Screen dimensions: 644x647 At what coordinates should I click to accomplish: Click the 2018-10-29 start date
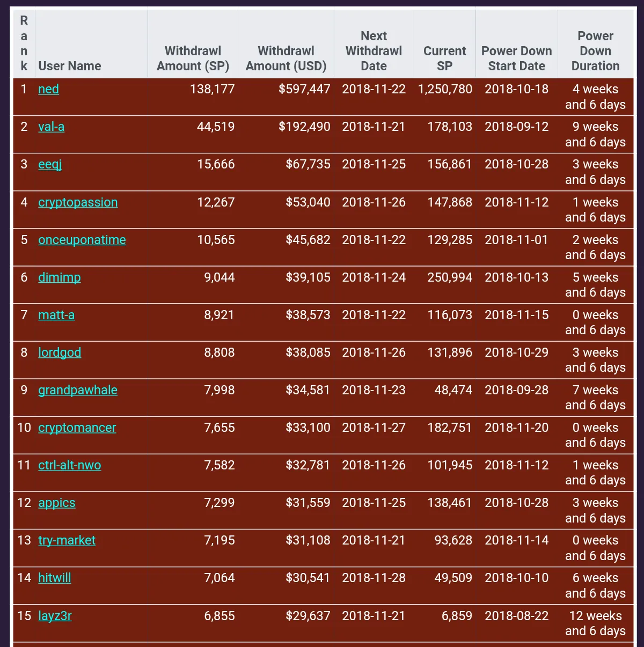pyautogui.click(x=517, y=353)
